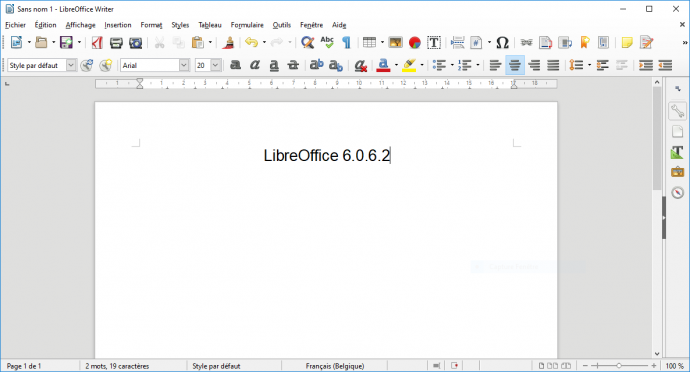
Task: Open Paste options dropdown arrow
Action: click(210, 43)
